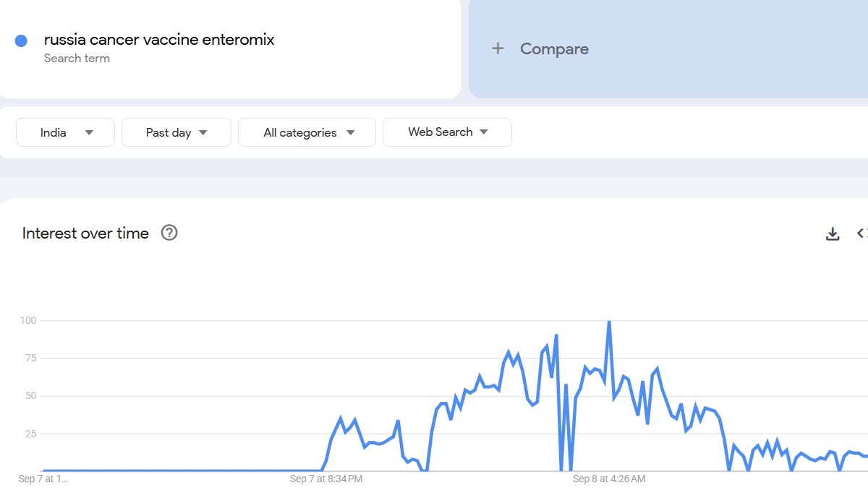Edit the 'russia cancer vaccine enteromix' search term
Screen dimensions: 868x488
tap(159, 40)
